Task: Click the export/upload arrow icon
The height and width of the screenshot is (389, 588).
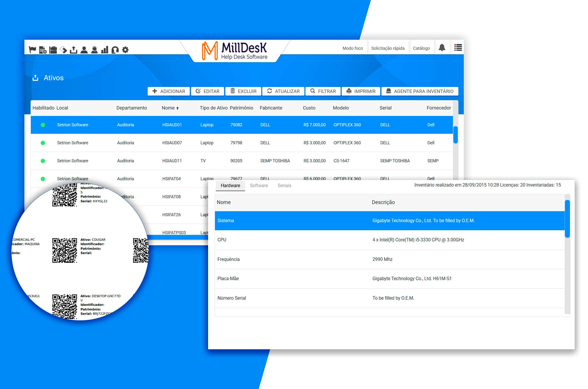Action: click(73, 50)
